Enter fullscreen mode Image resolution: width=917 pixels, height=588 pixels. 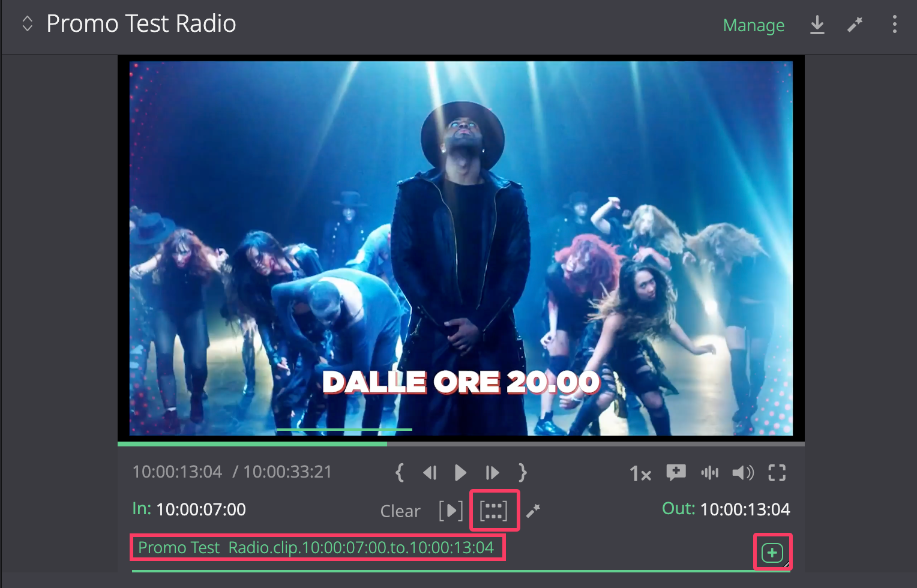tap(777, 473)
